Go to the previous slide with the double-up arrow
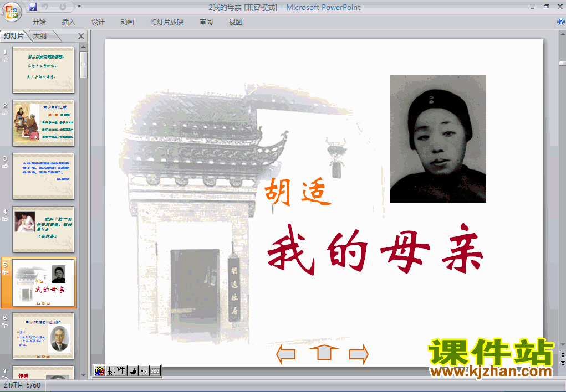 pos(562,355)
